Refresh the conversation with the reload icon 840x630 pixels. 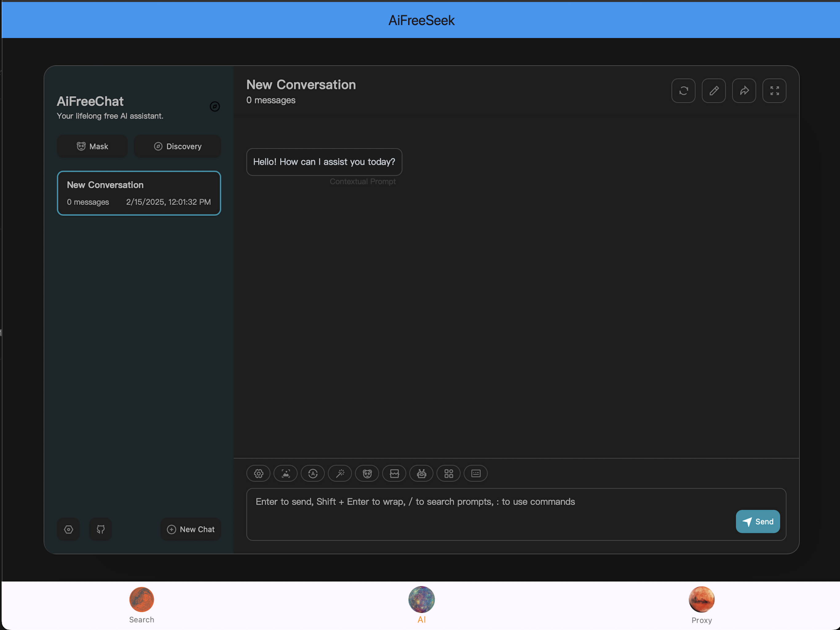point(683,91)
